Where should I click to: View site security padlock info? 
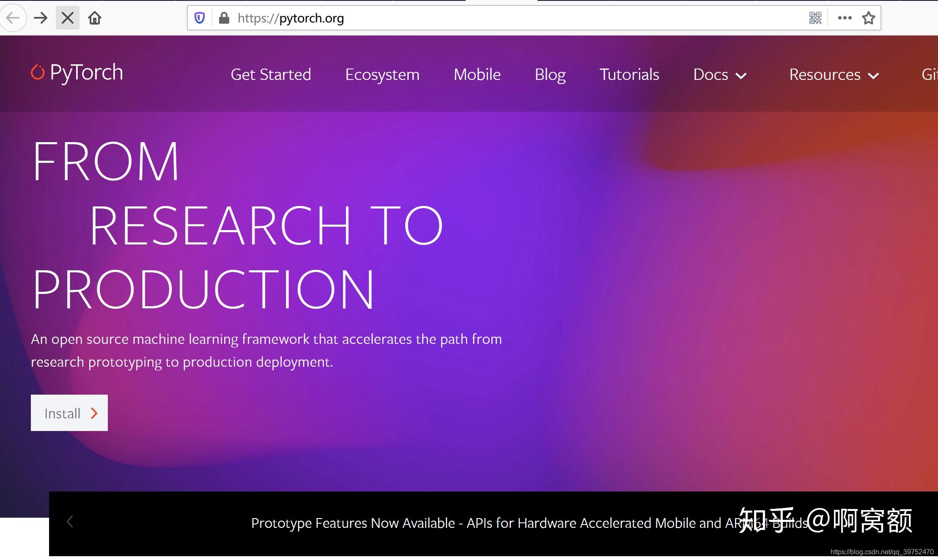click(x=224, y=18)
